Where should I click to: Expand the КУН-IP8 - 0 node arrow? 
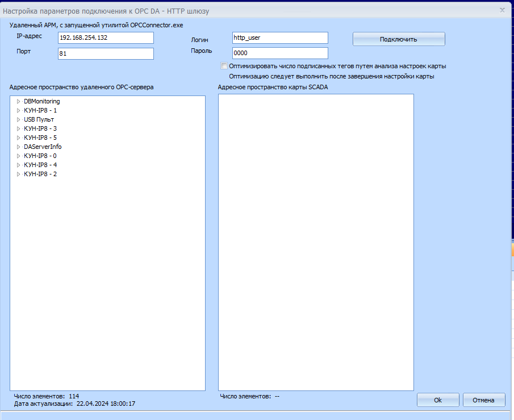pos(19,156)
